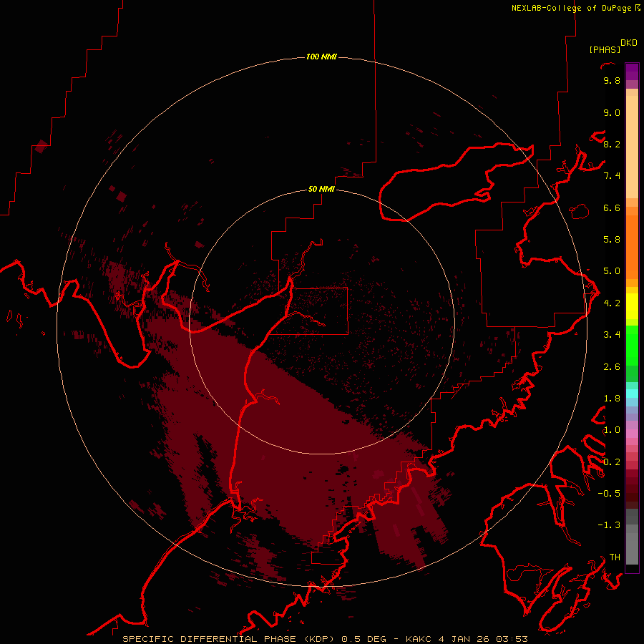The height and width of the screenshot is (644, 644).
Task: Click the 1.8 value on the legend
Action: point(612,399)
